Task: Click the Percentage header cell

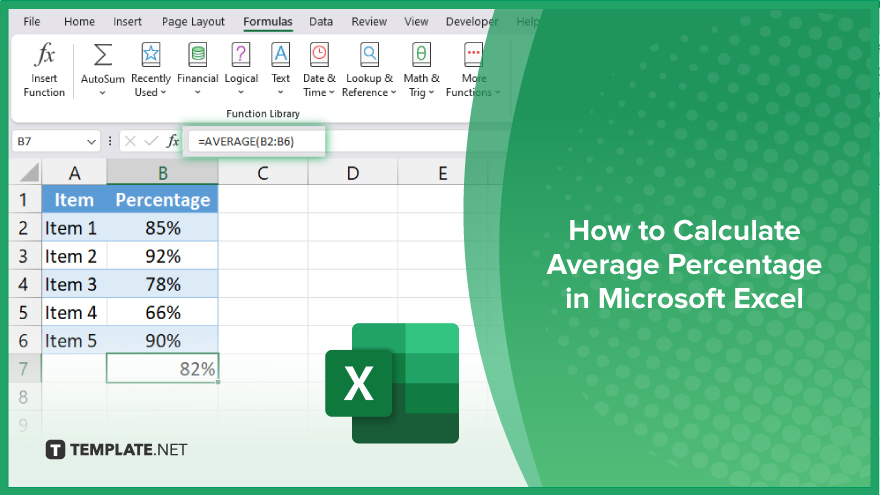Action: tap(163, 200)
